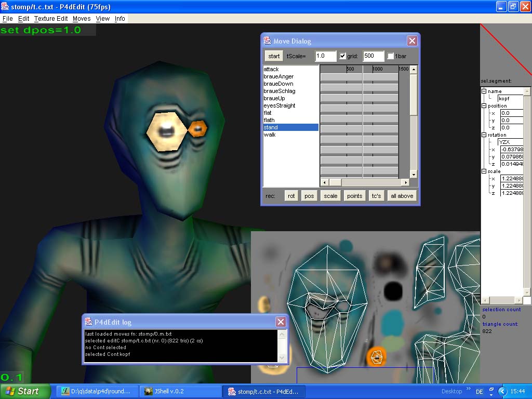Click the 'all above' record button
This screenshot has width=532, height=399.
402,196
